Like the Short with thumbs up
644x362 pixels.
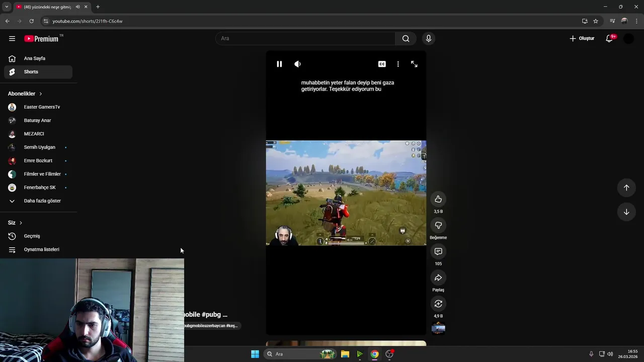click(438, 199)
